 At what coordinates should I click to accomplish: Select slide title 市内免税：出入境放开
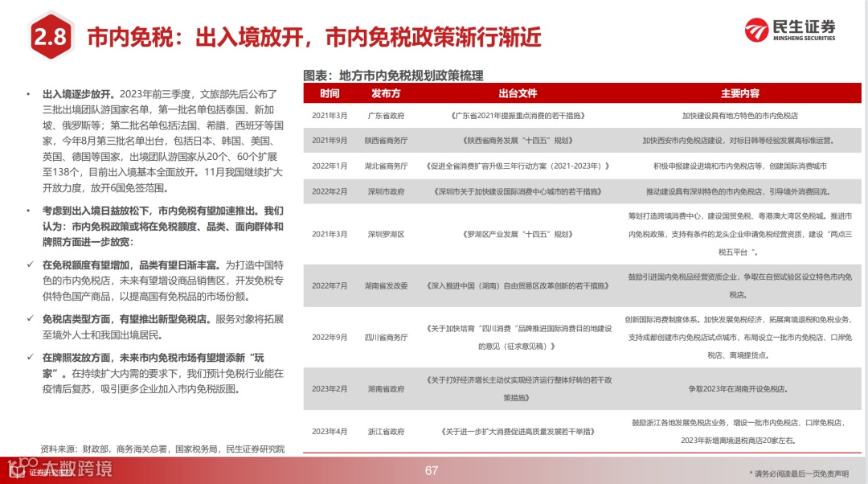coord(314,37)
